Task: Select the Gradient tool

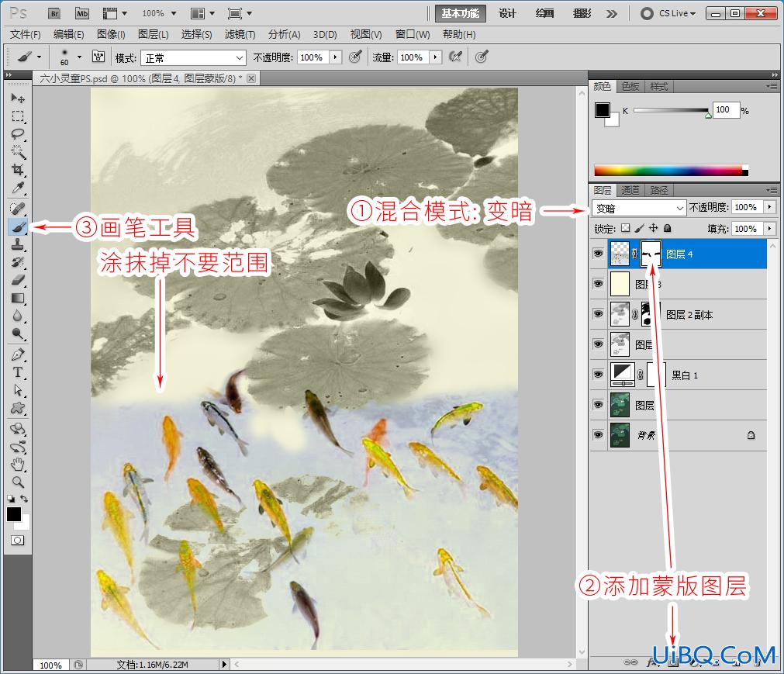Action: click(x=18, y=298)
